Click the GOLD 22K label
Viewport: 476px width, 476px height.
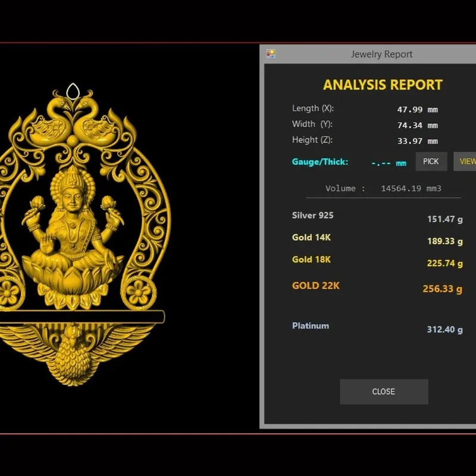(316, 286)
